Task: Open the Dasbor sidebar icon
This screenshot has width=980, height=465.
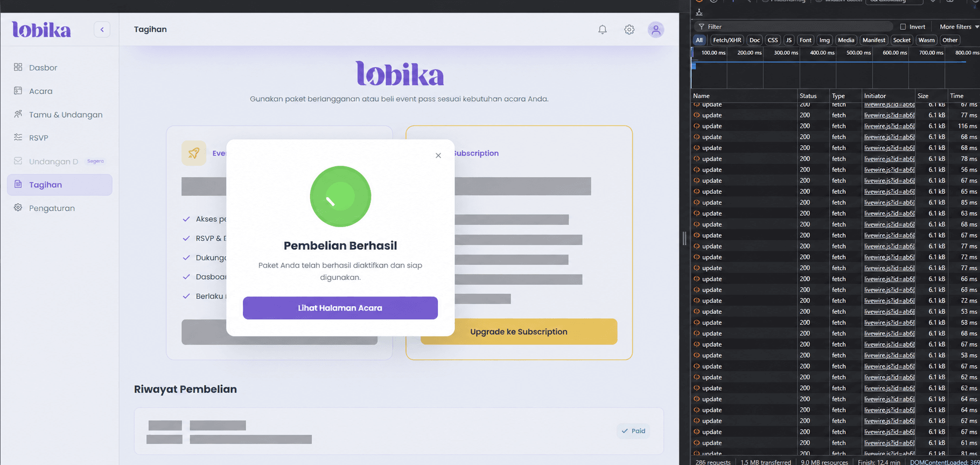Action: click(x=18, y=67)
